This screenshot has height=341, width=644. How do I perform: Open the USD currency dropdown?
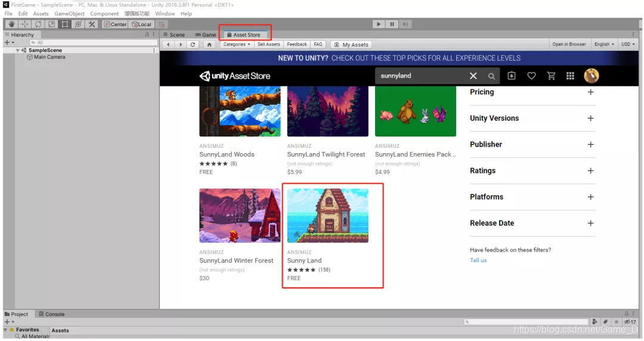(628, 44)
